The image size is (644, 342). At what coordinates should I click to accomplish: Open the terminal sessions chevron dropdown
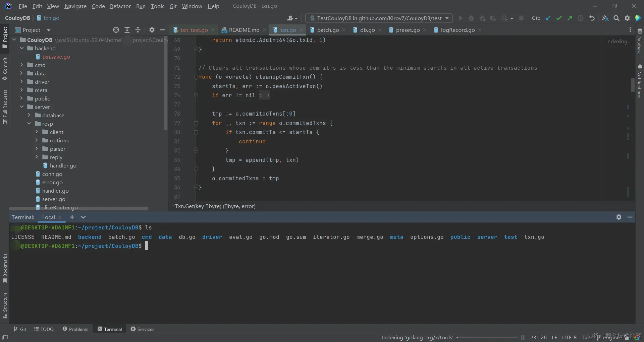83,217
